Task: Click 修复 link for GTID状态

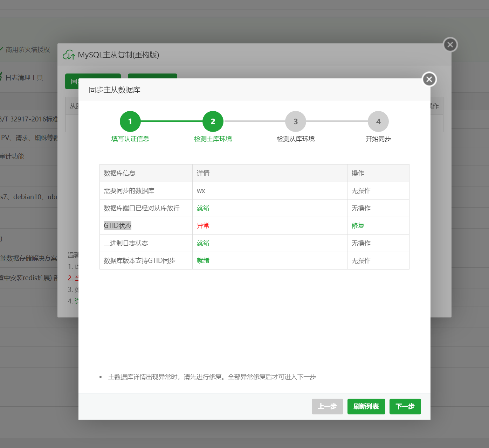Action: point(358,226)
